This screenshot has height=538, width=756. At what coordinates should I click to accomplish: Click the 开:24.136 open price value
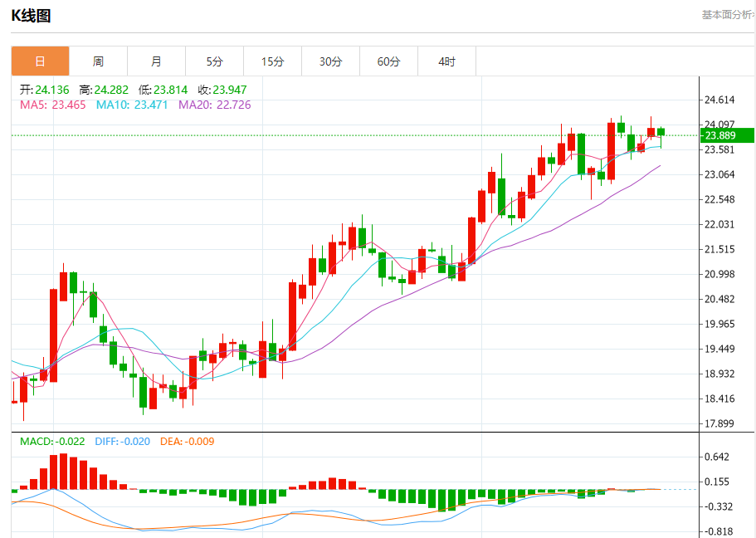click(44, 90)
